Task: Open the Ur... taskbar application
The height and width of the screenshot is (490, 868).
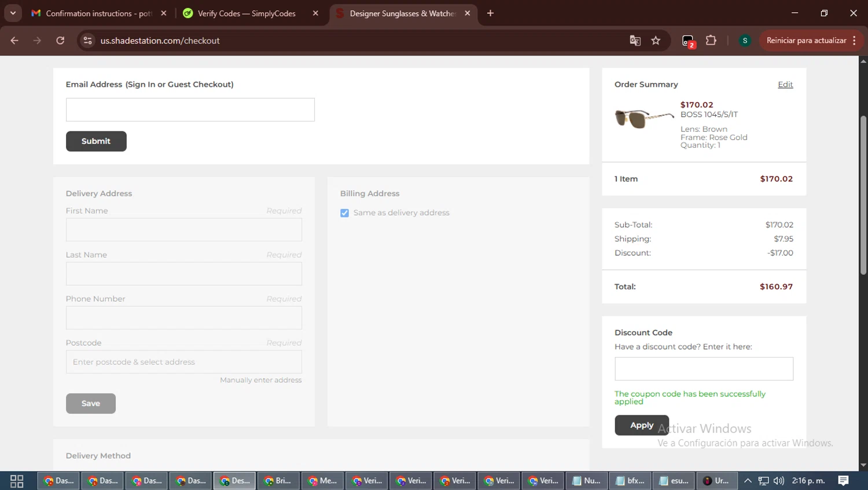Action: pyautogui.click(x=716, y=481)
